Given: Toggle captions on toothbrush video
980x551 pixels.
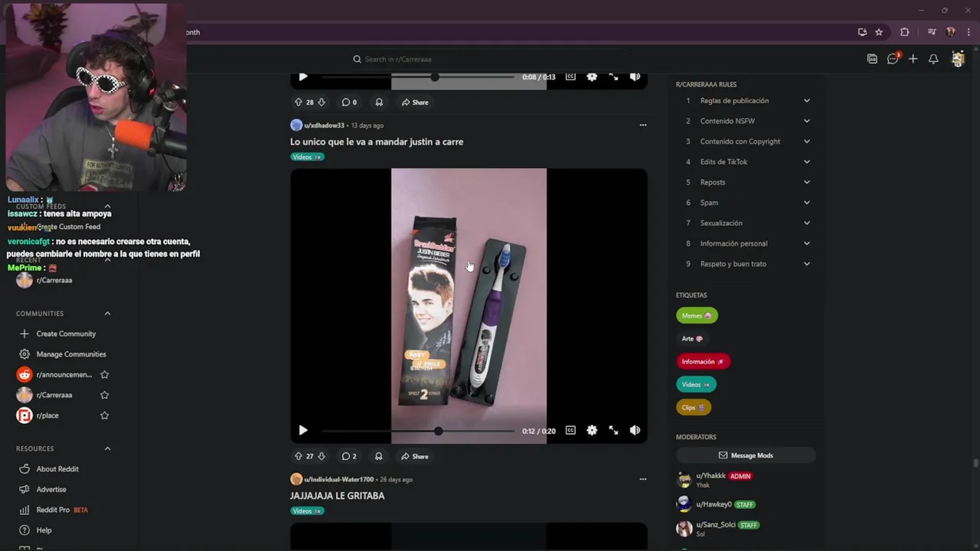Looking at the screenshot, I should coord(570,431).
